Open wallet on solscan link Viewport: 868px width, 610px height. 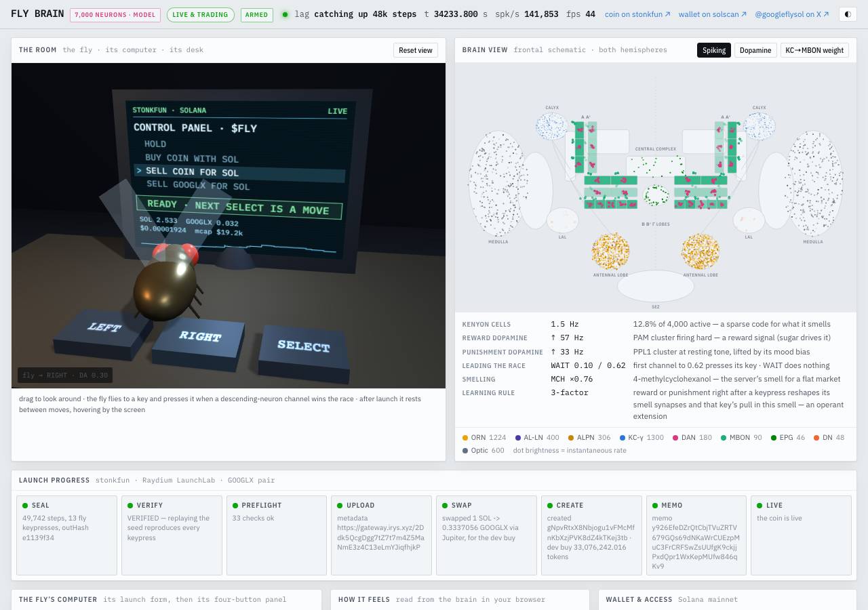(713, 14)
